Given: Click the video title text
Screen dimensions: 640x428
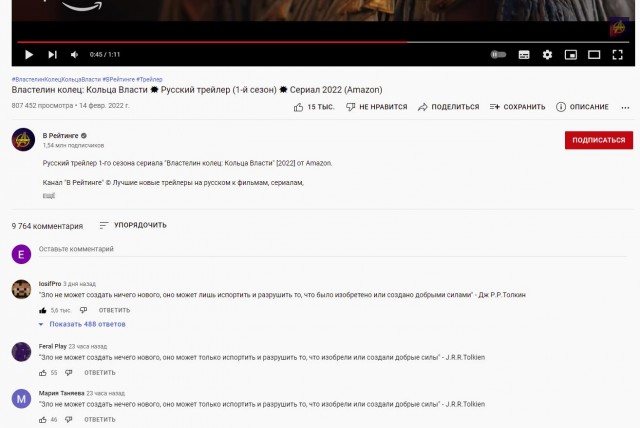Looking at the screenshot, I should [197, 90].
